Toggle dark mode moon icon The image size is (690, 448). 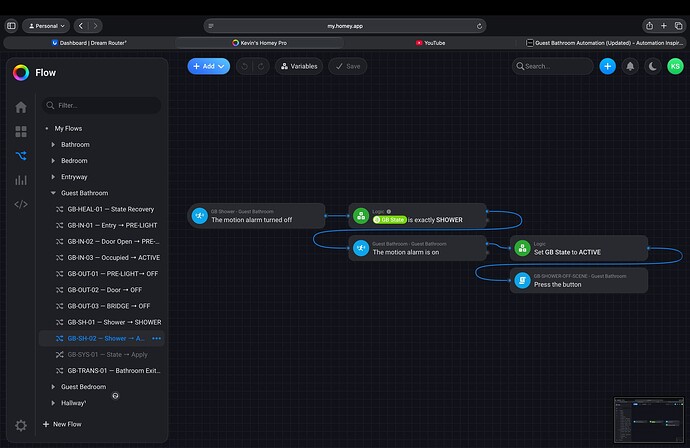click(x=653, y=66)
